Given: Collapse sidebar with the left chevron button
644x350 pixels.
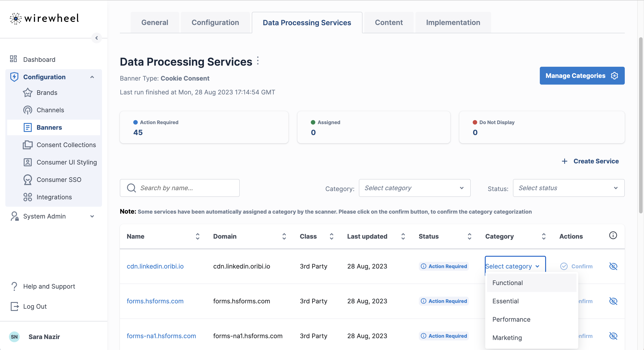Looking at the screenshot, I should 97,38.
